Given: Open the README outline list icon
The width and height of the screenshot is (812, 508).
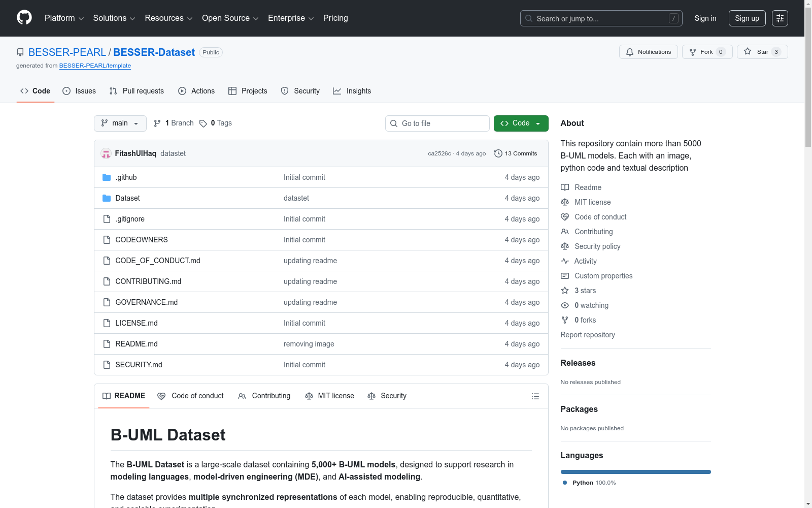Looking at the screenshot, I should tap(535, 396).
